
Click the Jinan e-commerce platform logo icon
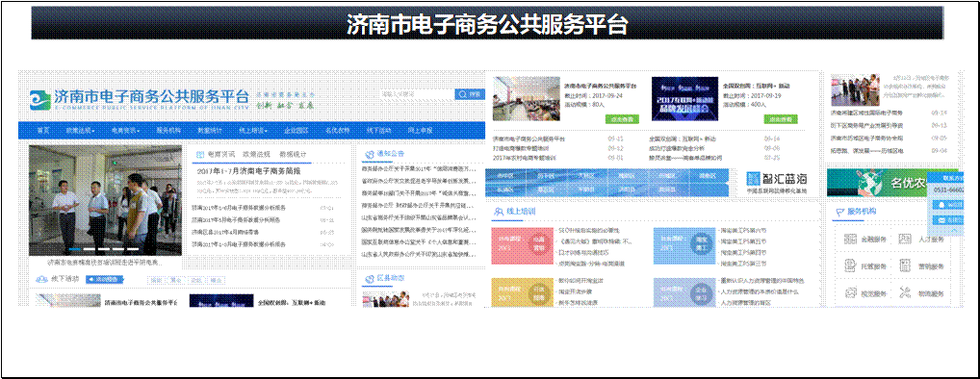click(x=40, y=99)
